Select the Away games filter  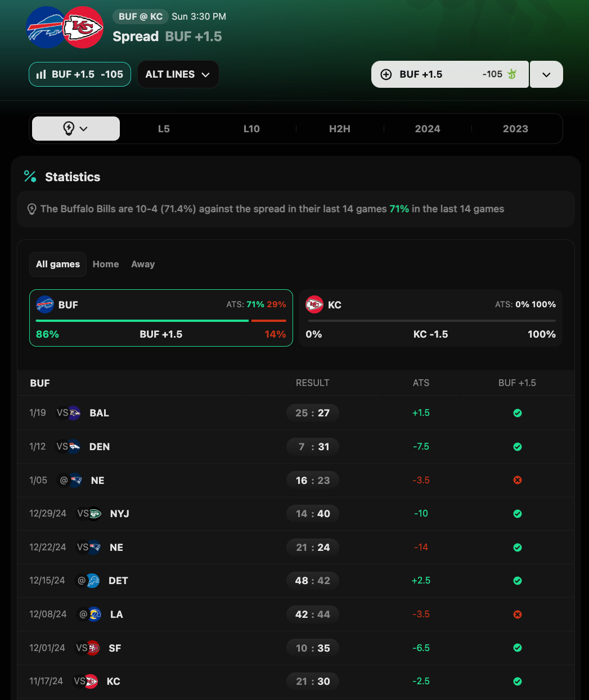(x=143, y=264)
